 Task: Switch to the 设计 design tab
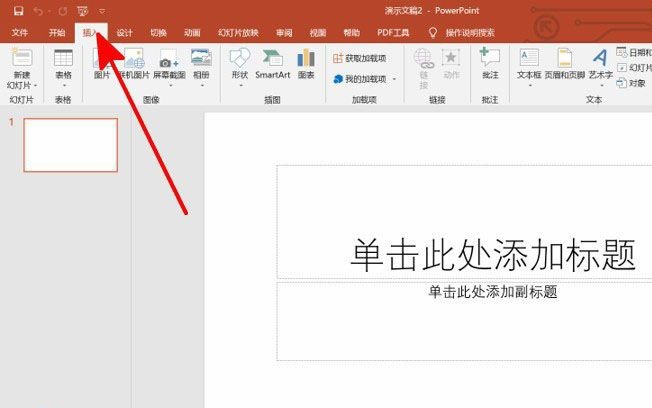pos(125,32)
